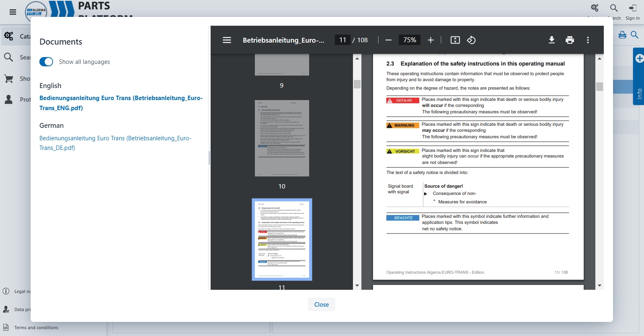Screen dimensions: 644x336
Task: Toggle Show all languages switch
Action: 46,61
